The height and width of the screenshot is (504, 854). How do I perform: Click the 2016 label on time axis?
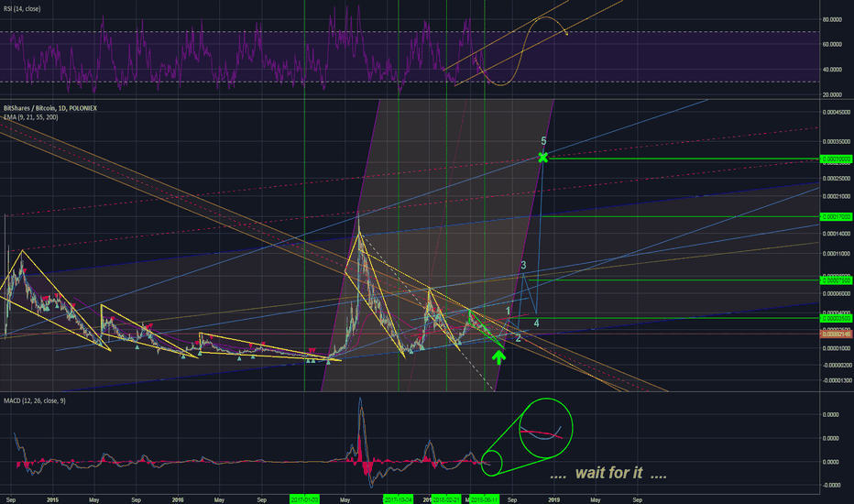click(x=178, y=499)
